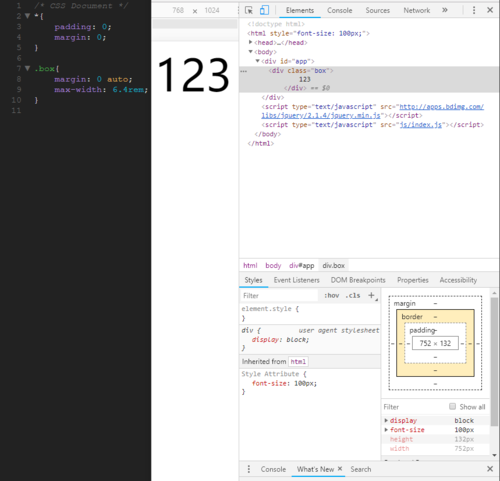Switch to the What's New drawer tab
This screenshot has height=481, width=500.
[315, 469]
